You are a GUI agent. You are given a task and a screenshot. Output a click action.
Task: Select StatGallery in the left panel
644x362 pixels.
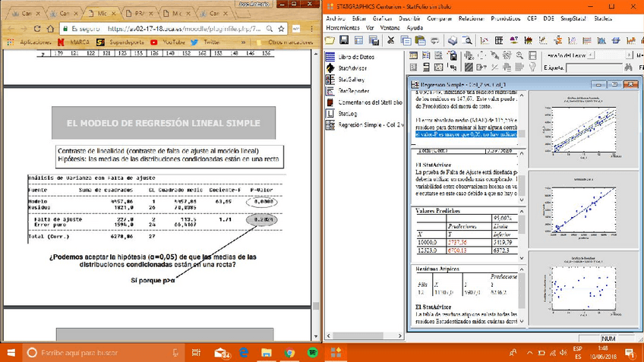tap(352, 79)
